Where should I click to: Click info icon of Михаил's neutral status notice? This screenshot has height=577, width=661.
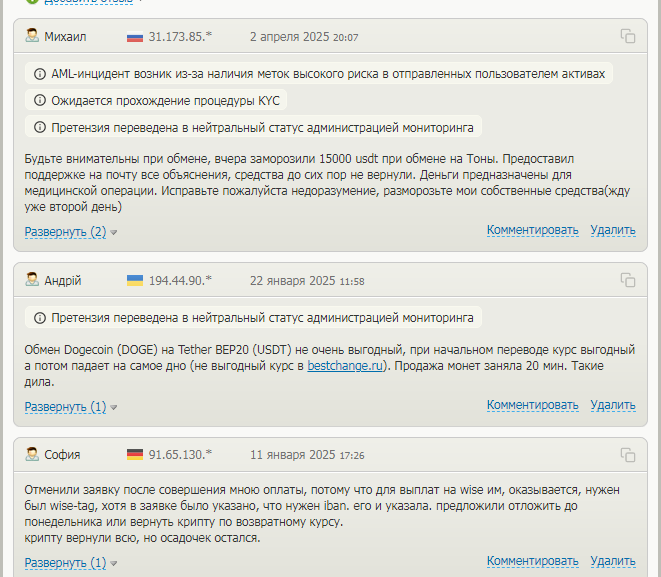(40, 127)
